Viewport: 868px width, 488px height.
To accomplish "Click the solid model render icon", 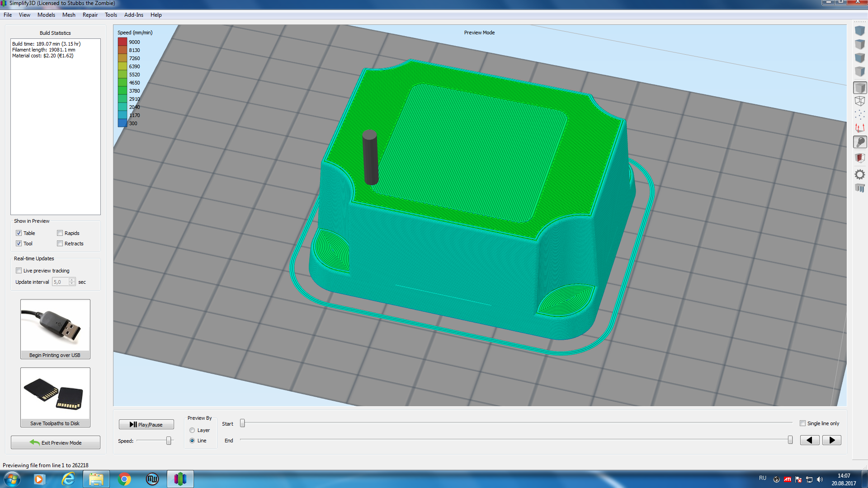I will [859, 88].
